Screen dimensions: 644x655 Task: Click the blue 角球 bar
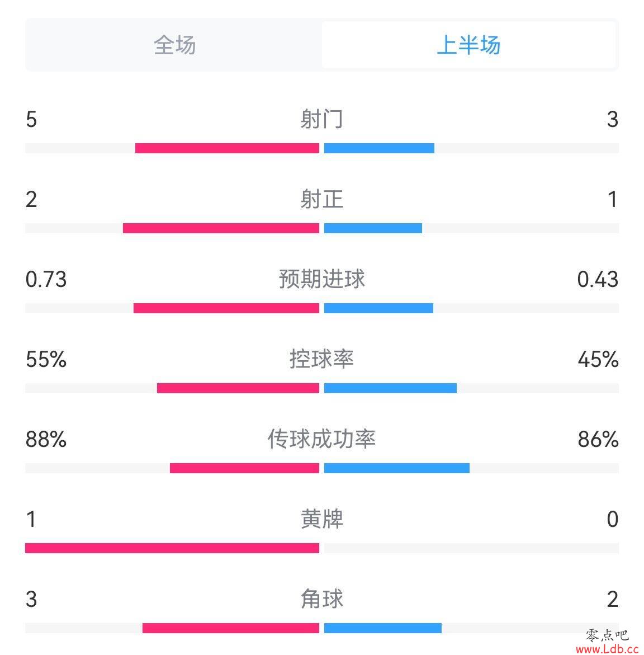(x=383, y=628)
